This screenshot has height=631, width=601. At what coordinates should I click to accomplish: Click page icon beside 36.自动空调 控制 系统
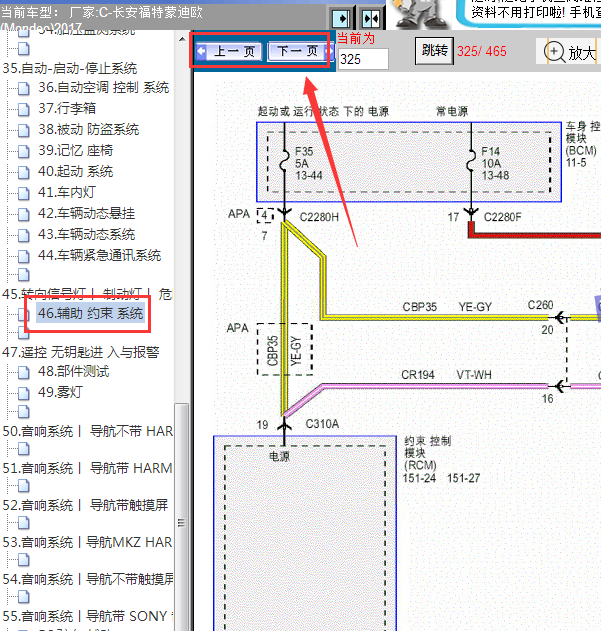coord(24,88)
